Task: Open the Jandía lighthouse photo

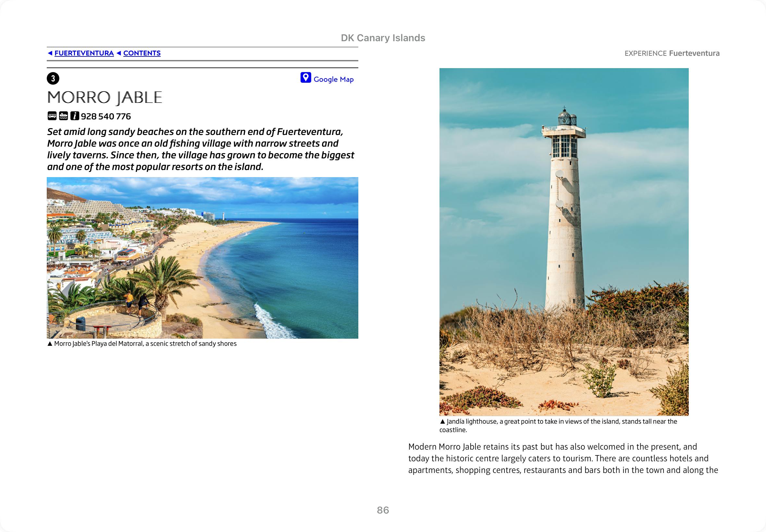Action: pos(563,242)
